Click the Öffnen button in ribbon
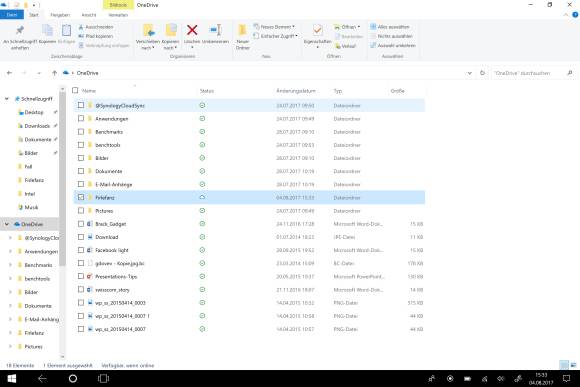Viewport: 580px width, 387px height. coord(347,27)
